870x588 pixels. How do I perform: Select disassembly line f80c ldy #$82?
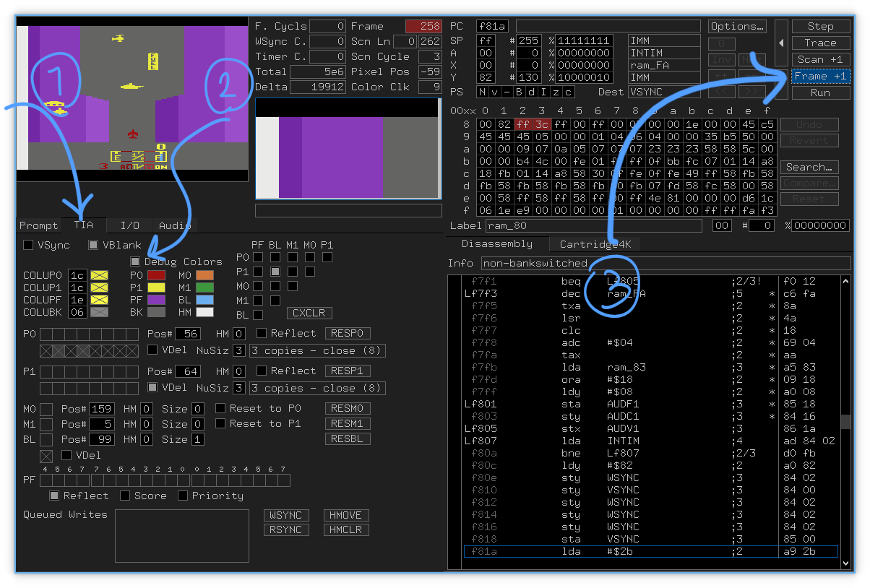click(650, 465)
